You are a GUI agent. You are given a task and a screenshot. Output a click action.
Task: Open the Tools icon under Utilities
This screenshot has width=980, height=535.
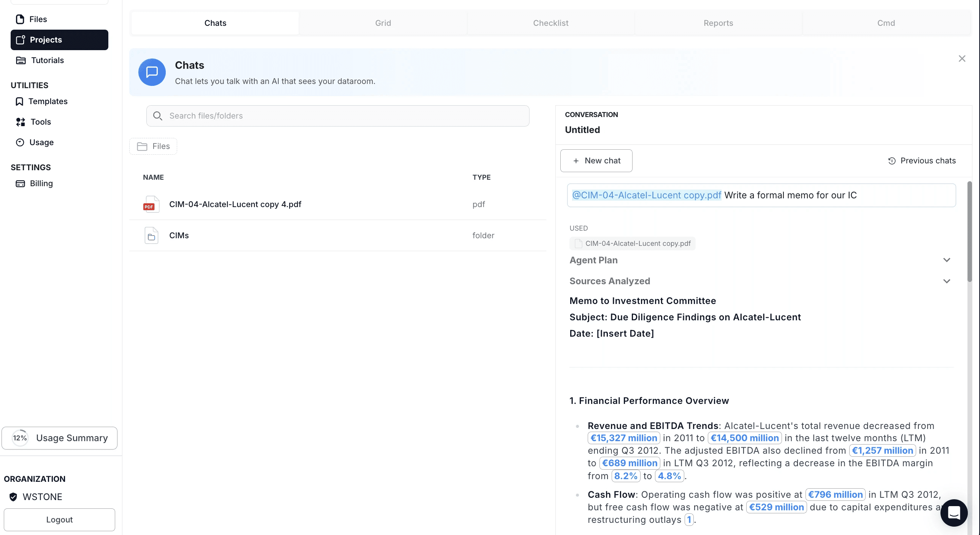(x=21, y=122)
